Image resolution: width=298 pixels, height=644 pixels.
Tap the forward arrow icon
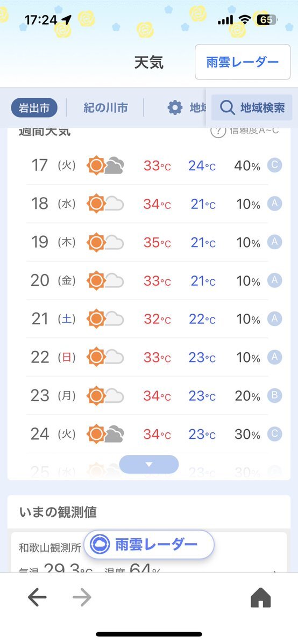[82, 598]
